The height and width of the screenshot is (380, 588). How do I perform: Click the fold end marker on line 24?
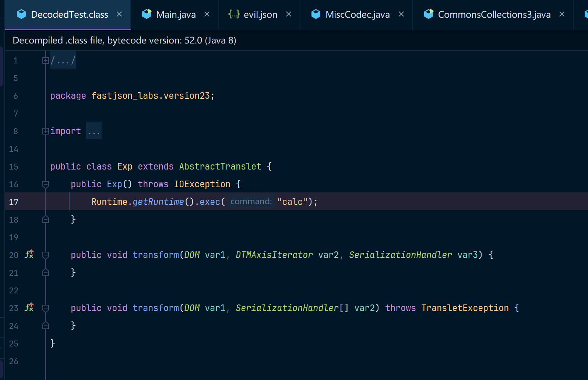[x=46, y=326]
